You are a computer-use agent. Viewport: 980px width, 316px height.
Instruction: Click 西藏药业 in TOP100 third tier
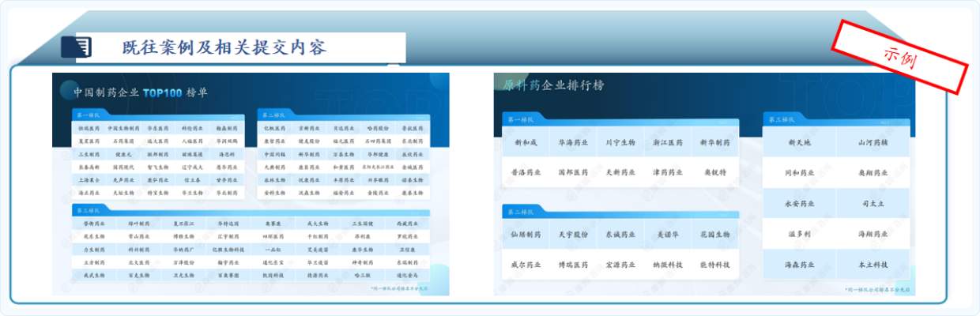point(408,224)
